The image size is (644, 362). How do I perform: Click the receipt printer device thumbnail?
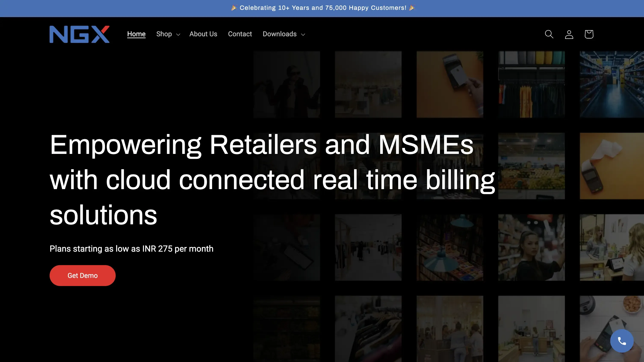click(612, 166)
